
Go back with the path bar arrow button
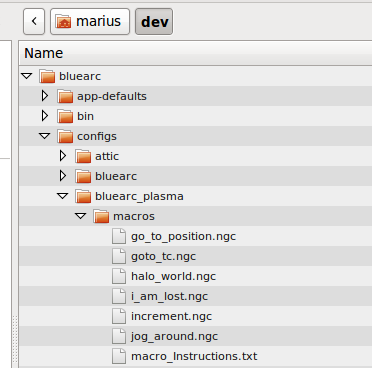coord(34,22)
